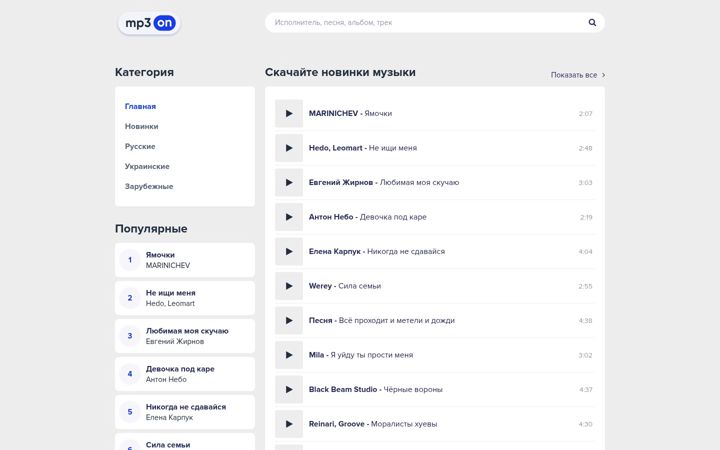Click track title Антон Небо - Девочка под каре
Image resolution: width=720 pixels, height=450 pixels.
point(367,217)
